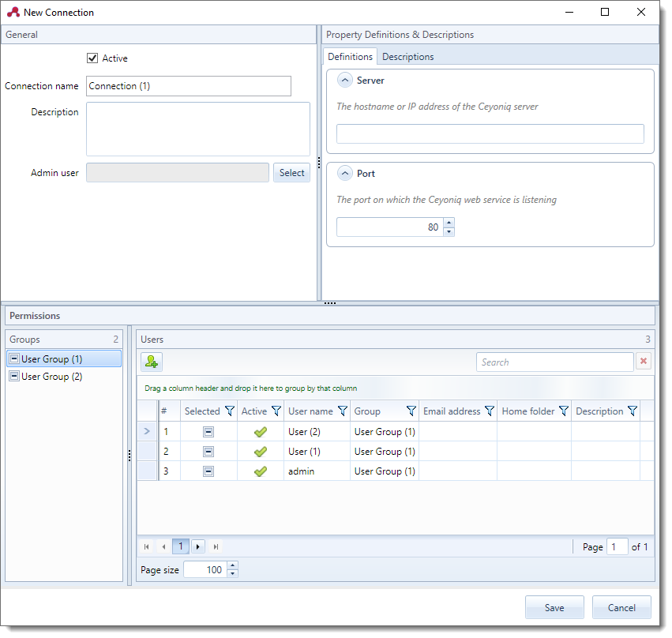Go to the first page of users
This screenshot has width=672, height=638.
[147, 546]
